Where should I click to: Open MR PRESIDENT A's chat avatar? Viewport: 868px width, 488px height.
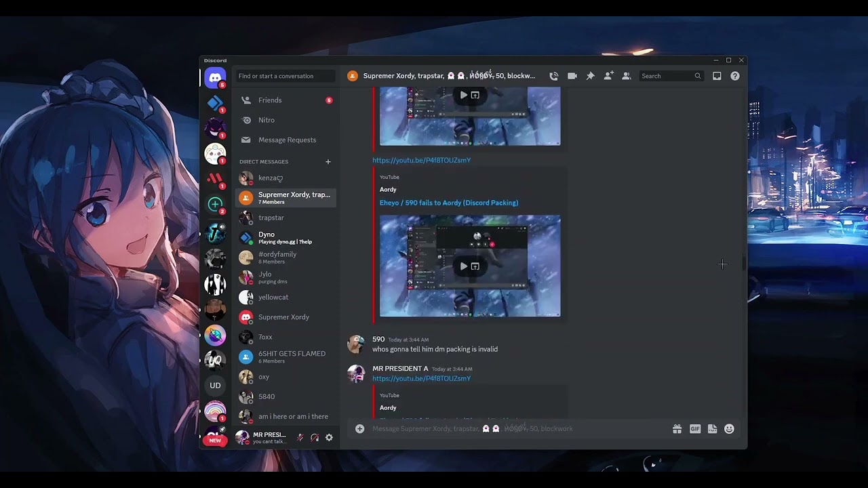356,374
